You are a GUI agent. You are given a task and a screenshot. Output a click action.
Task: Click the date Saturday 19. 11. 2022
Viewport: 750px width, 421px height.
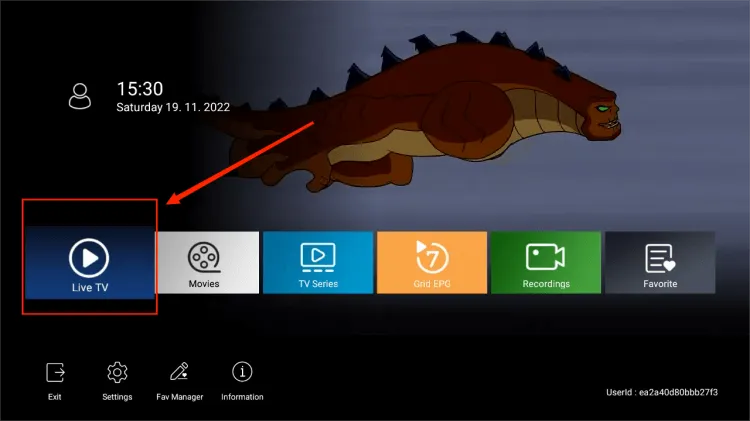(x=173, y=107)
